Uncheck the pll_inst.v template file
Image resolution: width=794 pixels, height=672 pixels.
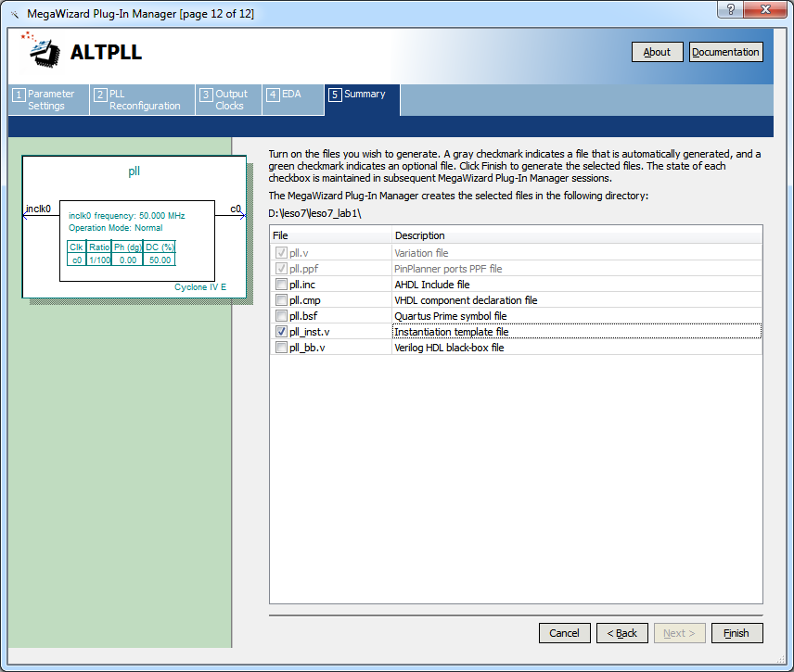tap(281, 331)
